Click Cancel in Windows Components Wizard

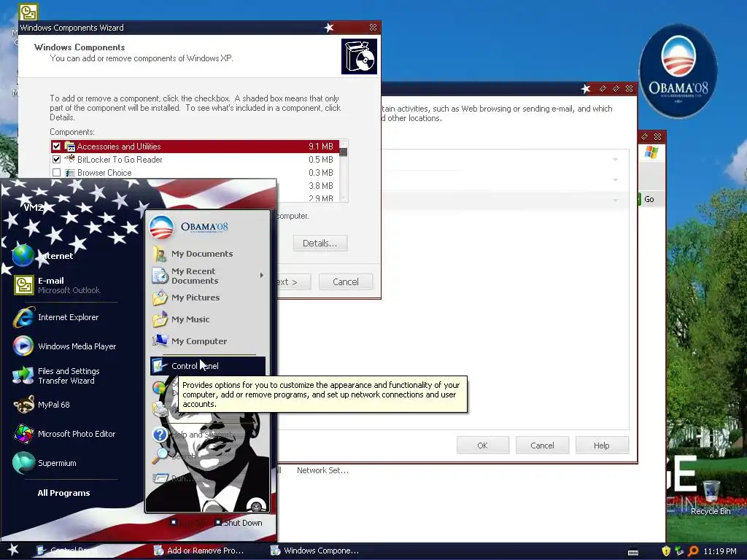[x=346, y=281]
